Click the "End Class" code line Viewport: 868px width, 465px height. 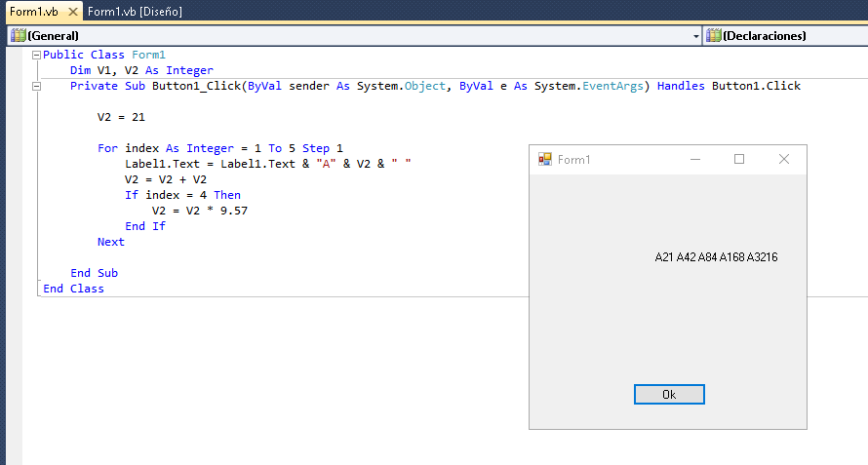tap(73, 289)
